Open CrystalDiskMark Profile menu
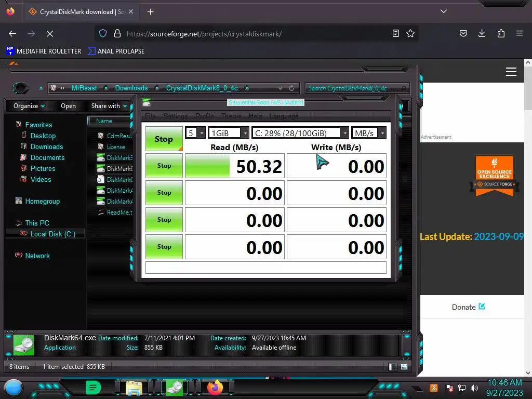The height and width of the screenshot is (399, 532). (x=205, y=116)
